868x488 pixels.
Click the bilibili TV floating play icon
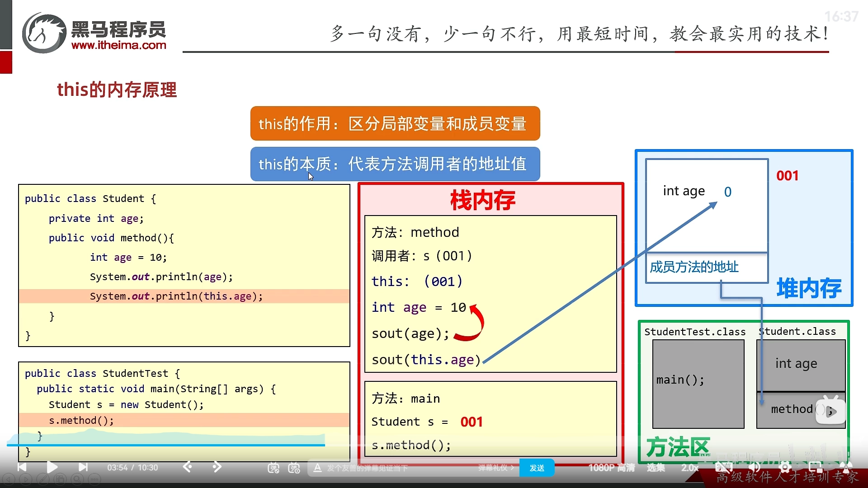[x=830, y=410]
